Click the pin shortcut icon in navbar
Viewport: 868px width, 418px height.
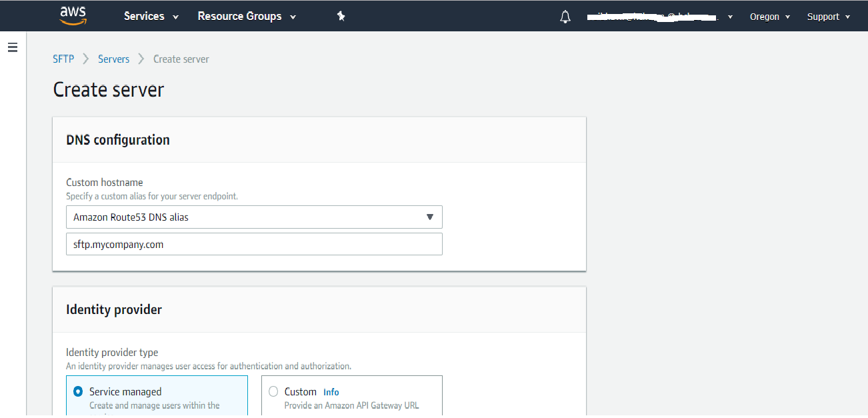click(x=341, y=16)
